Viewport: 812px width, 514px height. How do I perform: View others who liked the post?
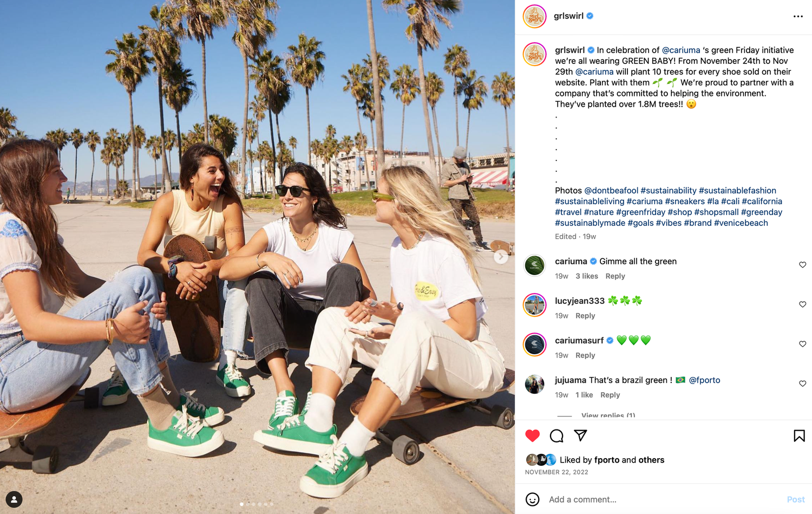651,460
